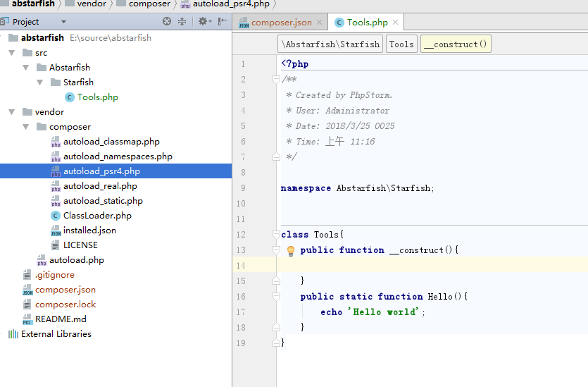Open the Project view dropdown arrow
Image resolution: width=588 pixels, height=387 pixels.
[64, 22]
